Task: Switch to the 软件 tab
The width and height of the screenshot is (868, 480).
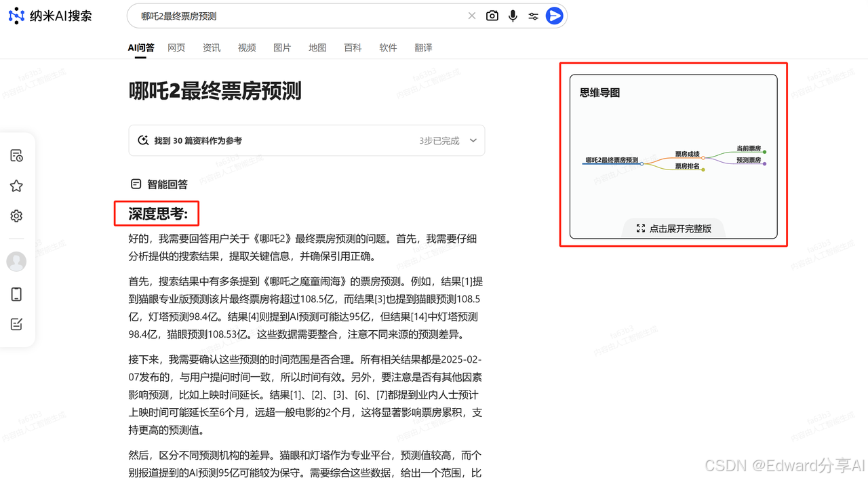Action: 388,47
